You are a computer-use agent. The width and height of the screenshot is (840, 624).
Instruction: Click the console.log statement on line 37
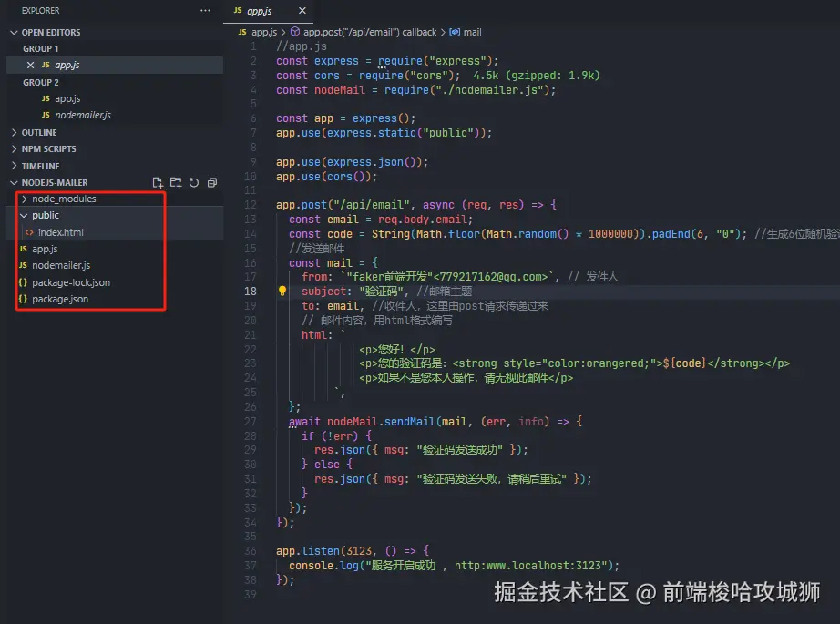tap(454, 566)
